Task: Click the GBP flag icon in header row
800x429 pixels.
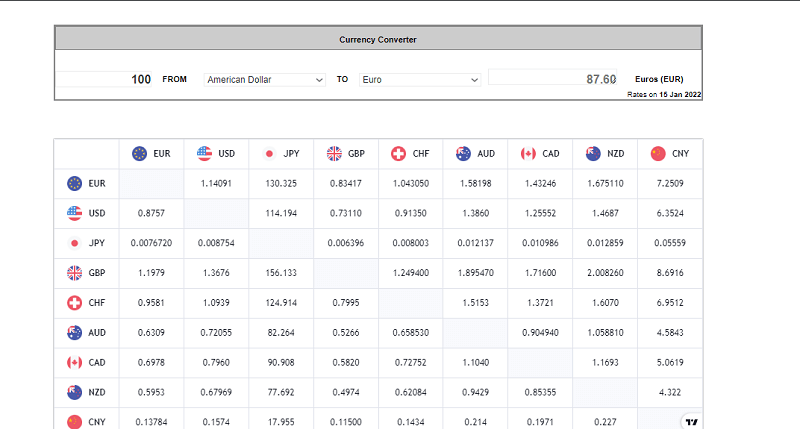Action: (x=334, y=154)
